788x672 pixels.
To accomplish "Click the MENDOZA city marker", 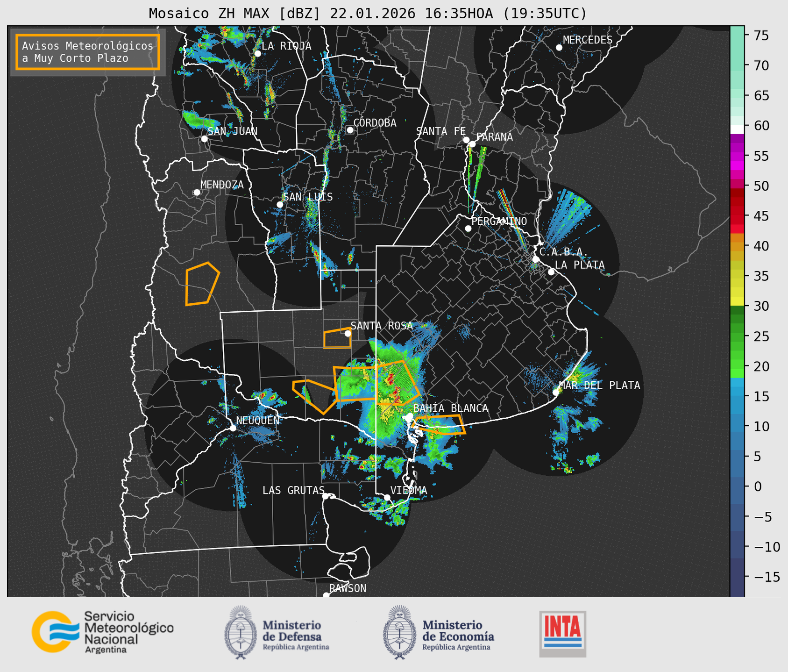I will pos(197,193).
